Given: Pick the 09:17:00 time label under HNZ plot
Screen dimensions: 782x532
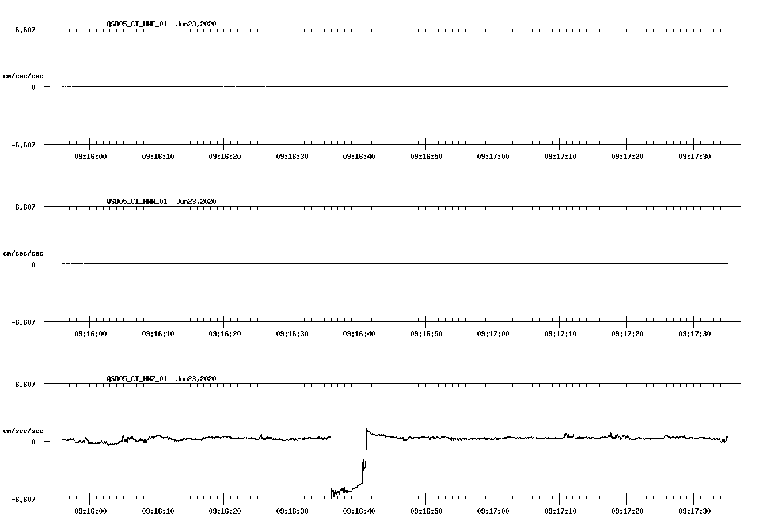Looking at the screenshot, I should 493,511.
